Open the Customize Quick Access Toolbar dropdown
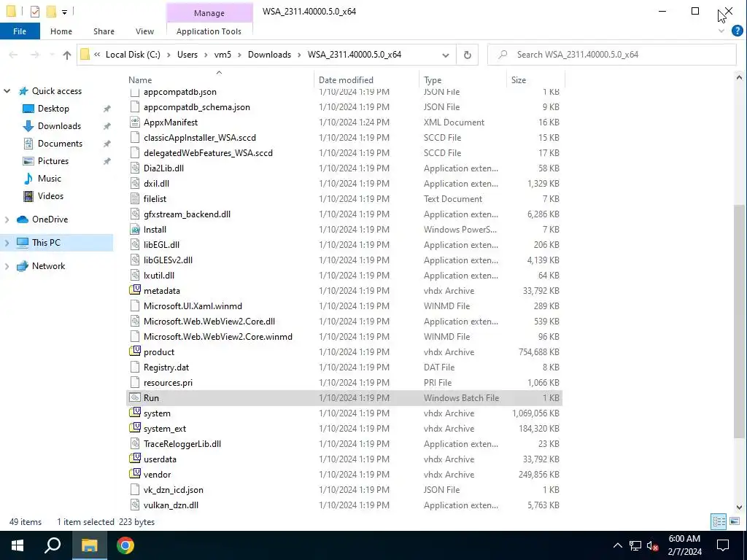 (x=64, y=12)
